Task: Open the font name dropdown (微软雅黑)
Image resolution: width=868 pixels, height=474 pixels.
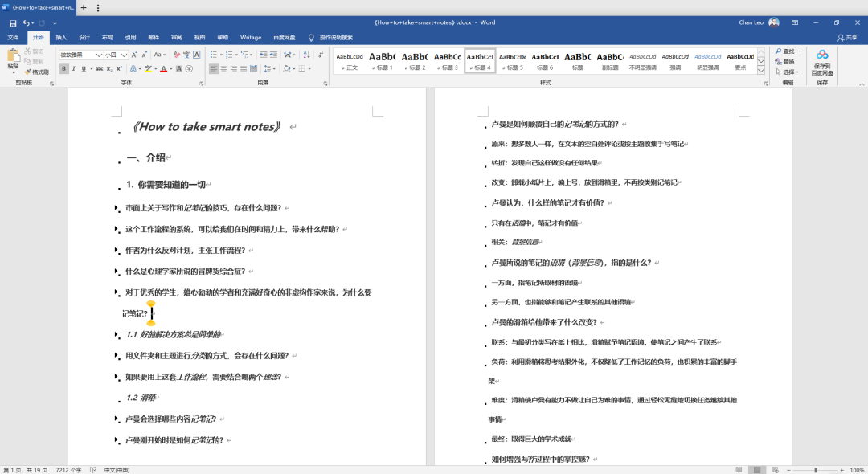Action: click(99, 55)
